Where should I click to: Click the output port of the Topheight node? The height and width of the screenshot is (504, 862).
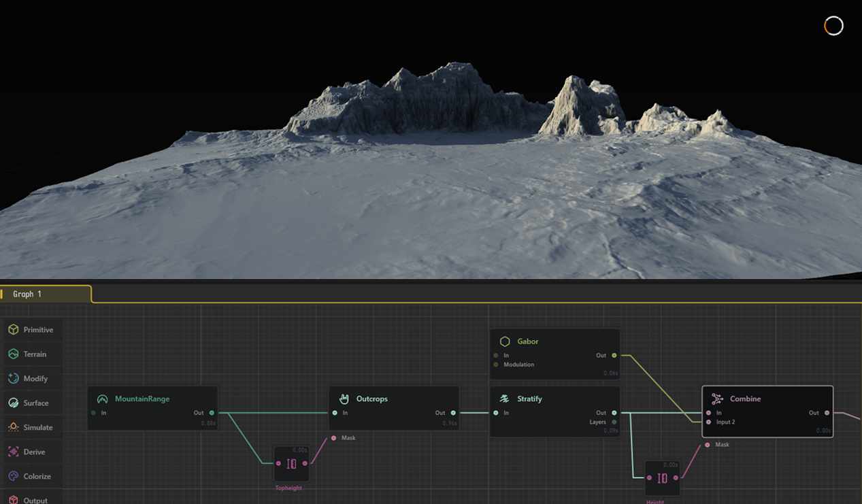305,463
